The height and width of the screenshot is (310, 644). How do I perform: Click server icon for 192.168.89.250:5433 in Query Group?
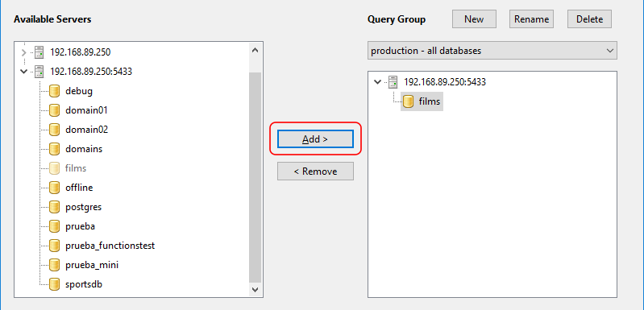coord(393,82)
